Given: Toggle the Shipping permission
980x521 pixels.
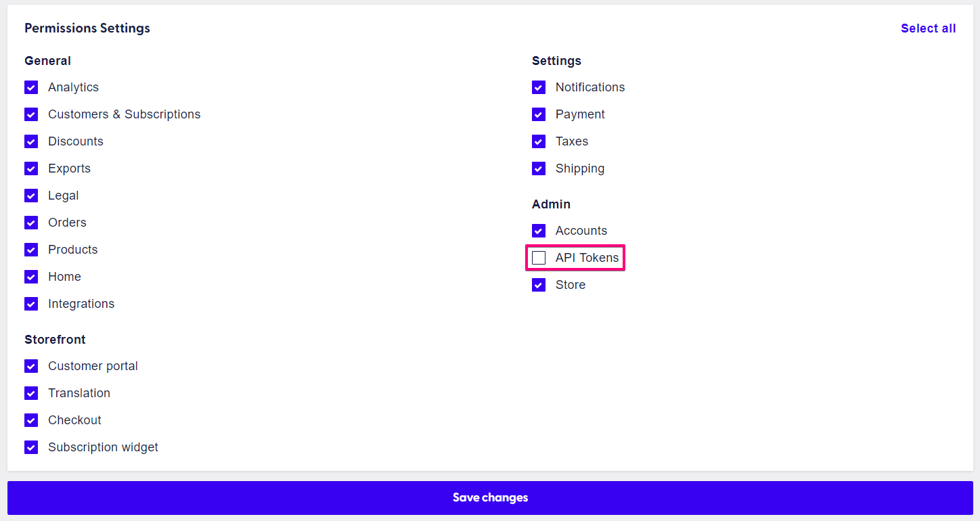Looking at the screenshot, I should tap(538, 168).
